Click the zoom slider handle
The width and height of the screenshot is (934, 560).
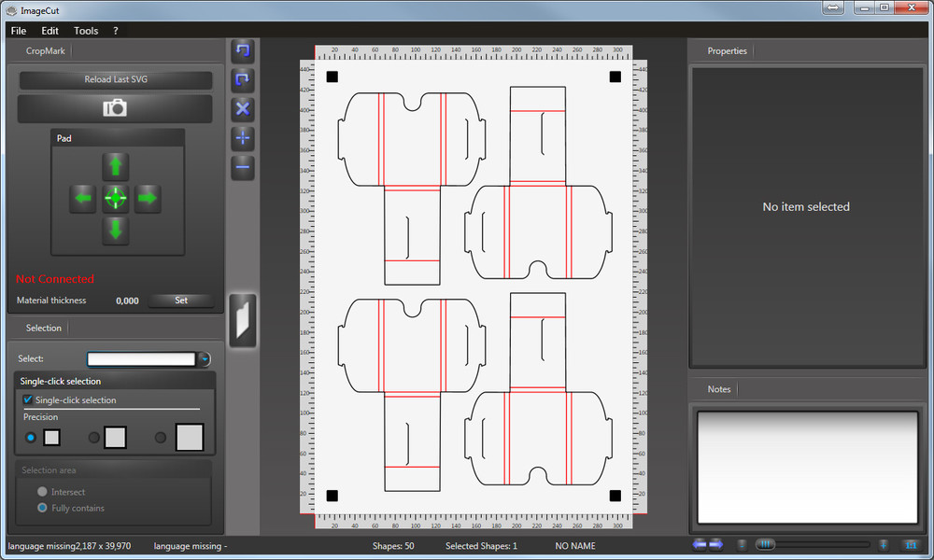click(x=765, y=544)
